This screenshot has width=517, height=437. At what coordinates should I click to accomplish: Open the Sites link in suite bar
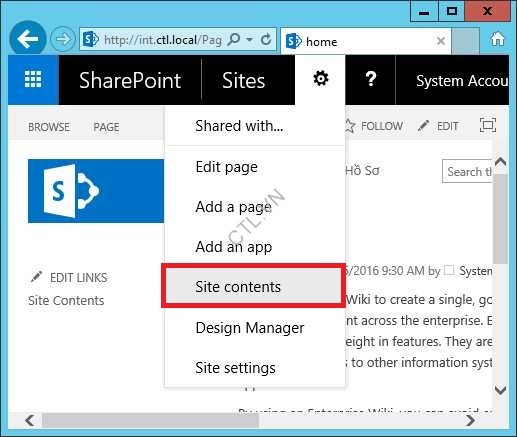[243, 80]
